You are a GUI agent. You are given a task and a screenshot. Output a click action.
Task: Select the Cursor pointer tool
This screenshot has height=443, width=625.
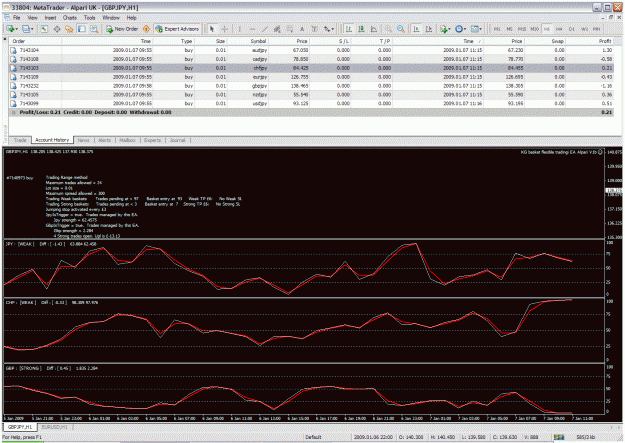(212, 29)
